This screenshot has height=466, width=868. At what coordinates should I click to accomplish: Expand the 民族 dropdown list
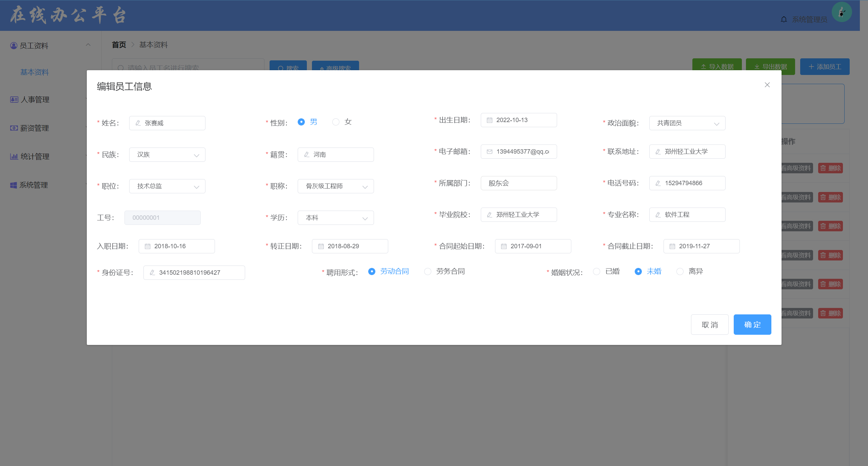pos(167,155)
